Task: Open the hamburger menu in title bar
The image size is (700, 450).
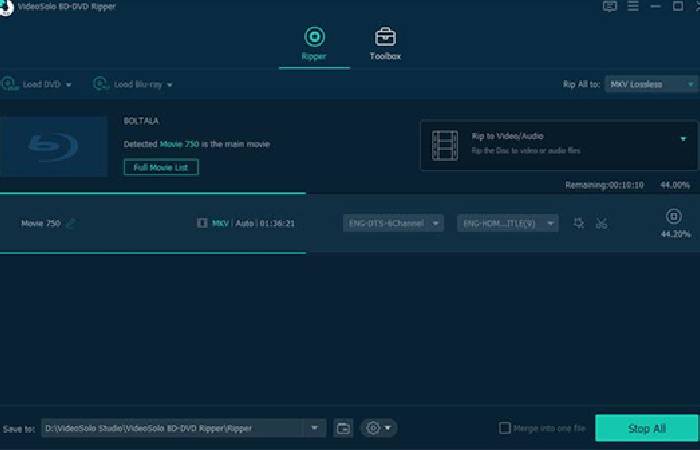Action: click(x=633, y=6)
